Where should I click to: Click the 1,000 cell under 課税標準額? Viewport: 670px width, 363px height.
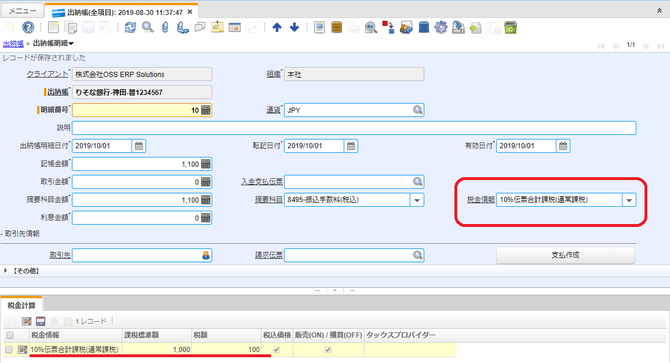coord(156,350)
